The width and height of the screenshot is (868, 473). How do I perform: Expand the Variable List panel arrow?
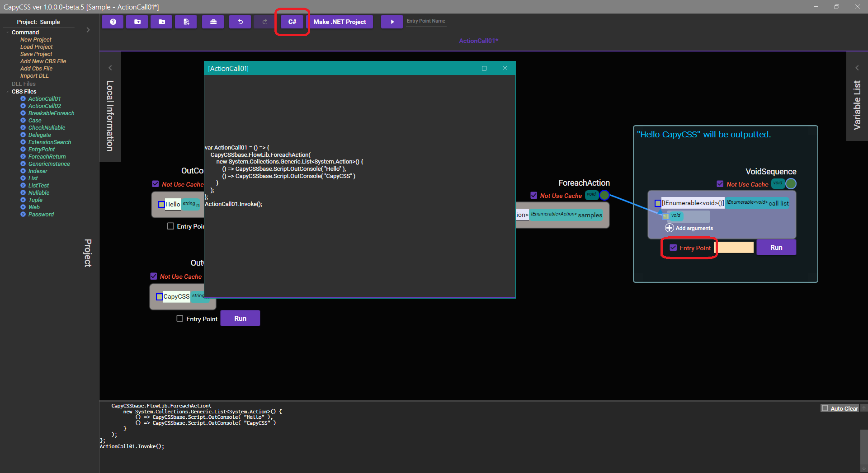click(x=857, y=68)
